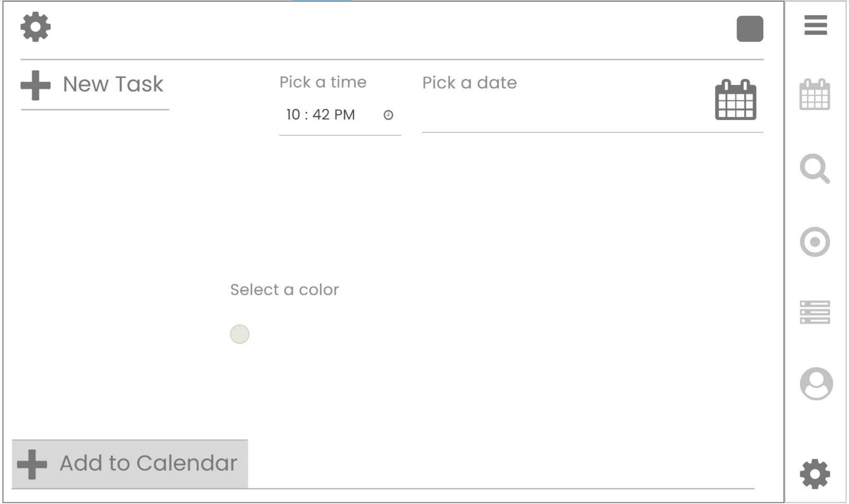849x504 pixels.
Task: Open date picker with calendar icon
Action: (735, 100)
